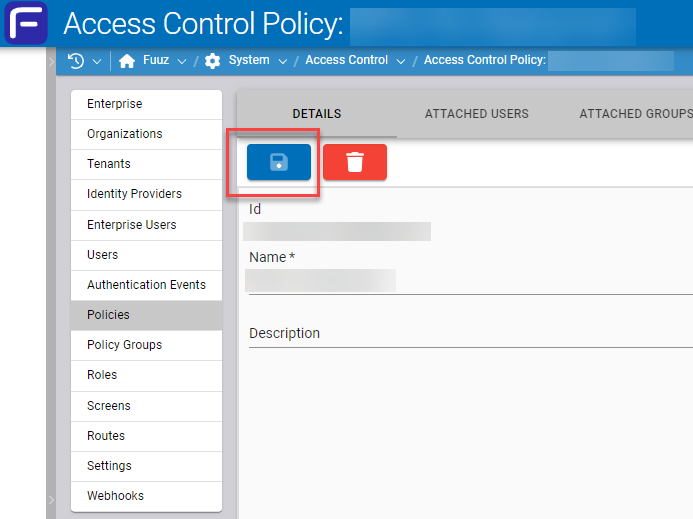The width and height of the screenshot is (693, 519).
Task: Open the history clock icon
Action: [x=76, y=61]
